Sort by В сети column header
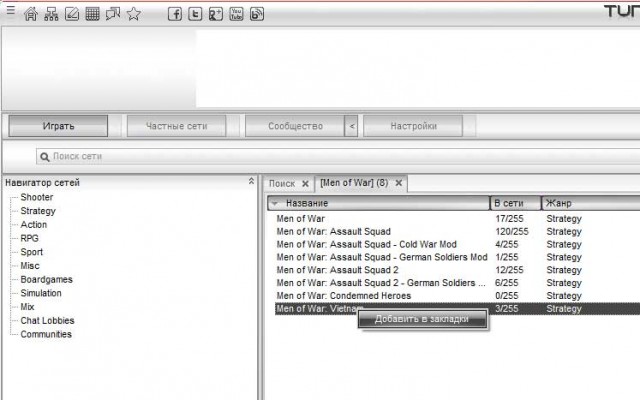This screenshot has height=400, width=640. point(516,203)
